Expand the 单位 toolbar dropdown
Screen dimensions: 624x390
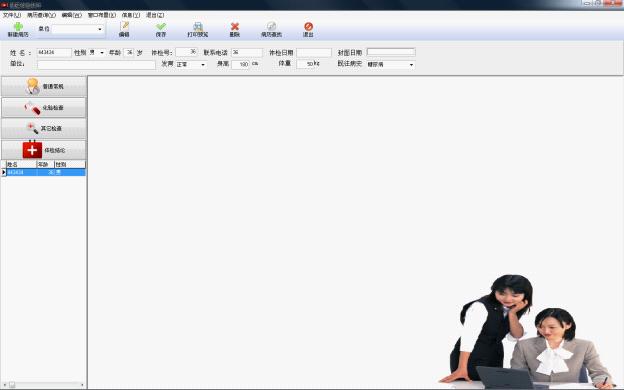pyautogui.click(x=99, y=29)
